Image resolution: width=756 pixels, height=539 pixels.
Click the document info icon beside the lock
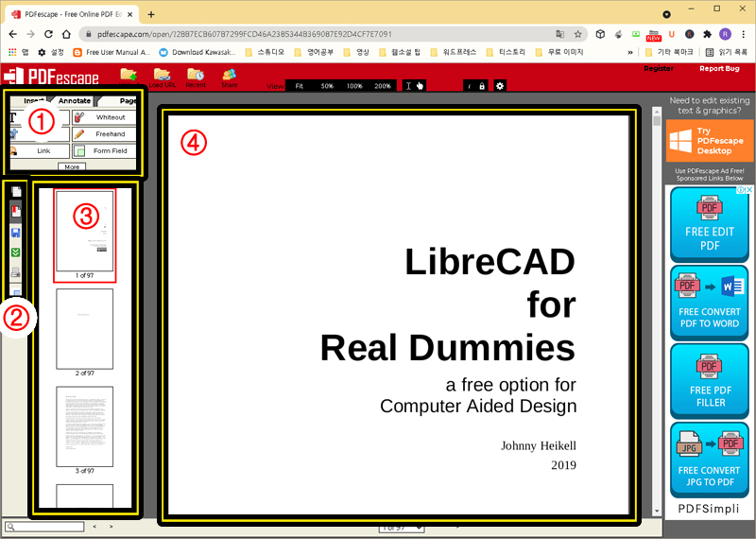[x=470, y=86]
